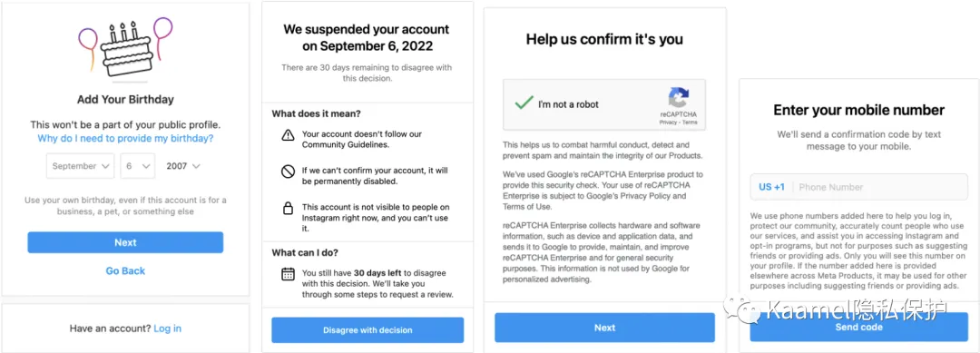Click the prohibited circle icon
Screen dimensions: 980x353
point(288,172)
